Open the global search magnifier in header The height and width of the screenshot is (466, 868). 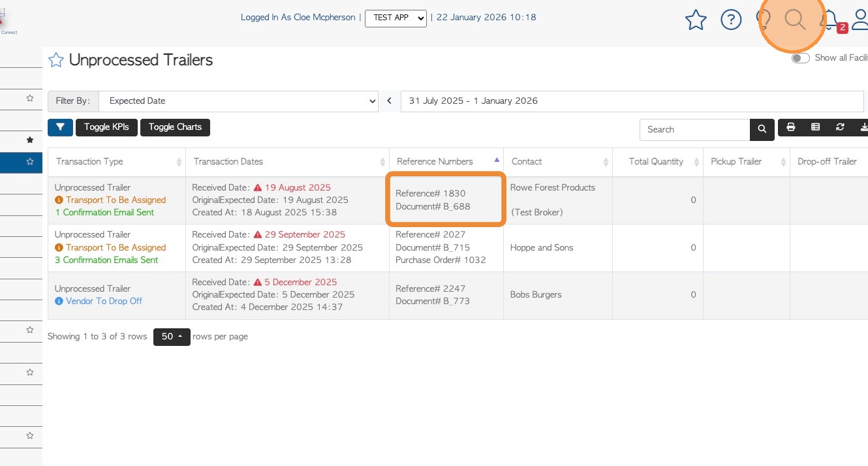[795, 20]
